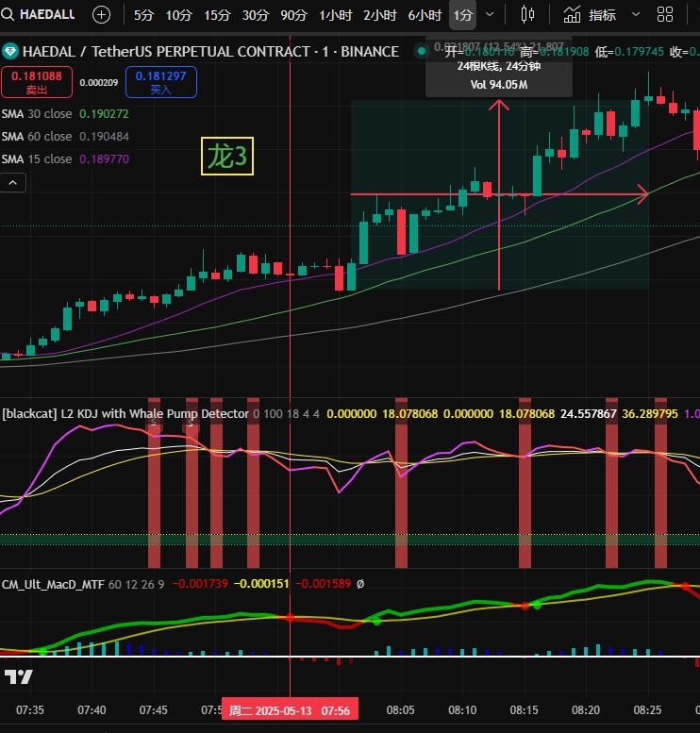Click the 07:56 date label on time axis
The width and height of the screenshot is (700, 733).
pyautogui.click(x=290, y=710)
